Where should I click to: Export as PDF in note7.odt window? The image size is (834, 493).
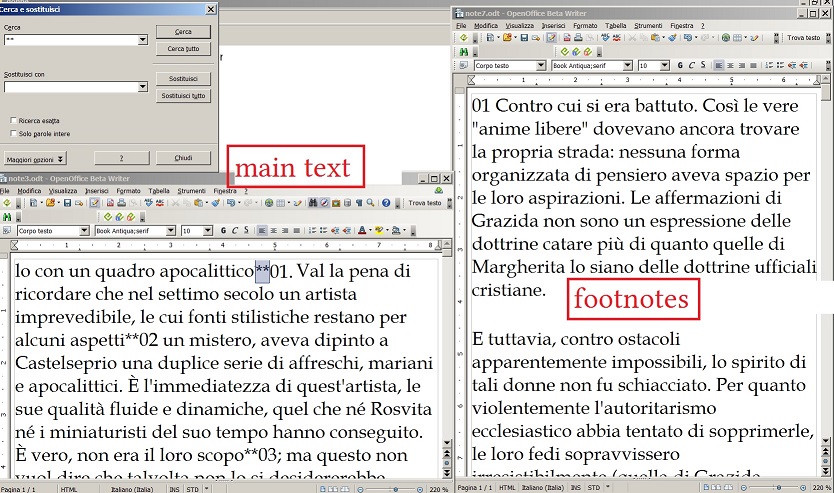(x=567, y=38)
